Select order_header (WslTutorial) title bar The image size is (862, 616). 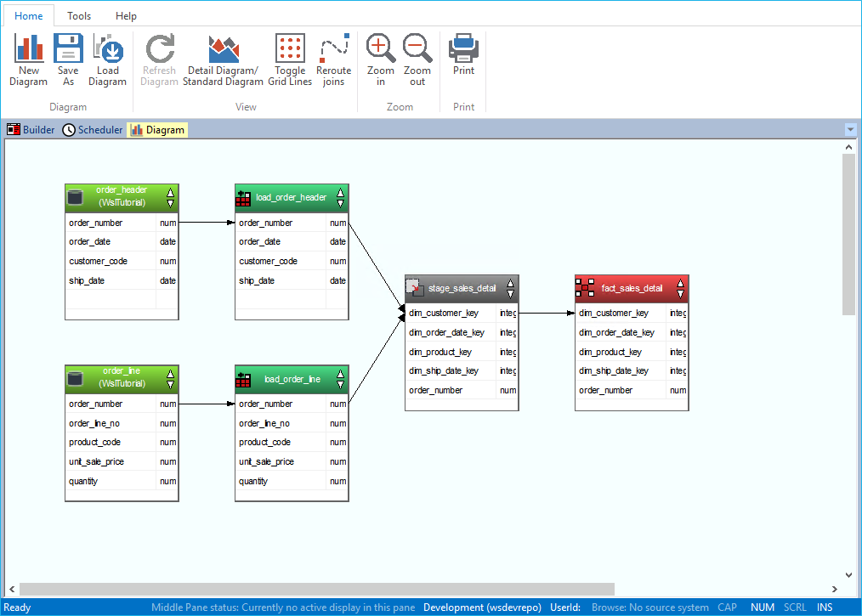[122, 196]
